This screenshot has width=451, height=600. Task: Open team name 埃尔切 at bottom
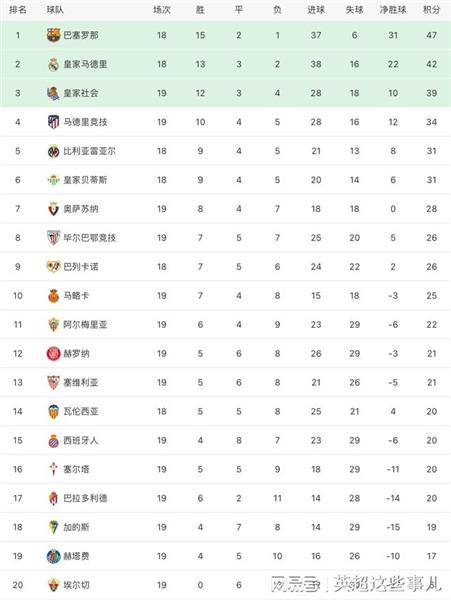pos(76,585)
